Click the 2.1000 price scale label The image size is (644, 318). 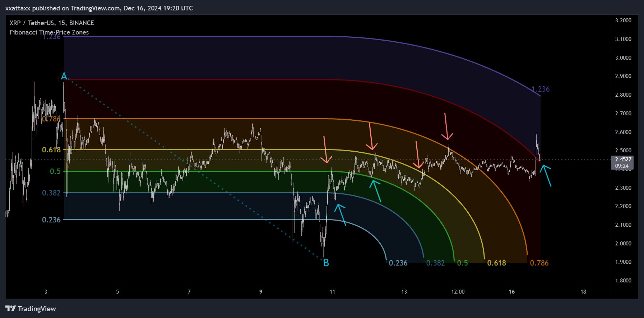point(623,225)
